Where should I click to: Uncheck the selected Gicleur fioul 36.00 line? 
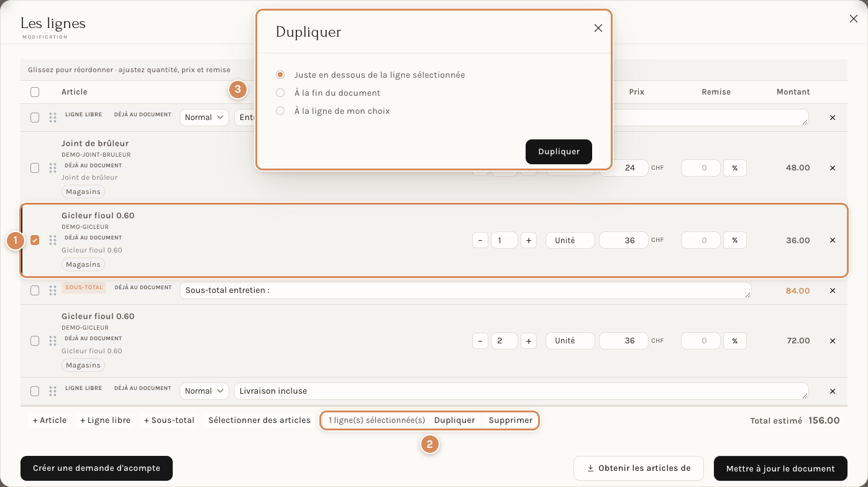35,240
